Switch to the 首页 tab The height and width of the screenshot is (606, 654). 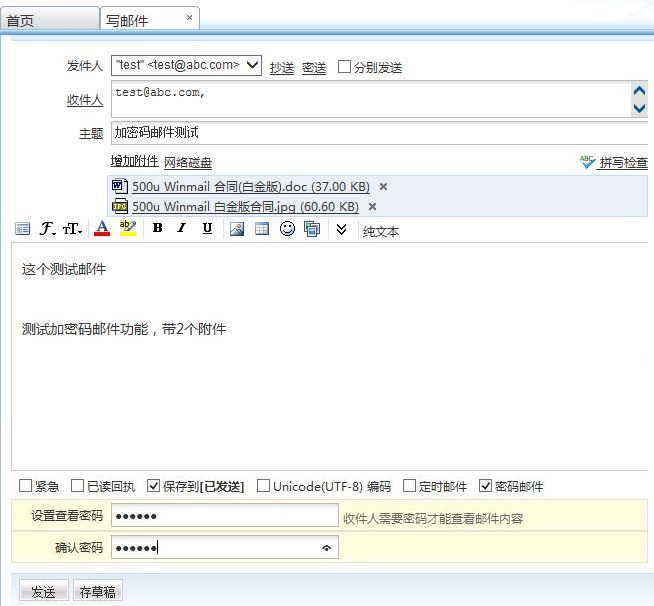[49, 19]
